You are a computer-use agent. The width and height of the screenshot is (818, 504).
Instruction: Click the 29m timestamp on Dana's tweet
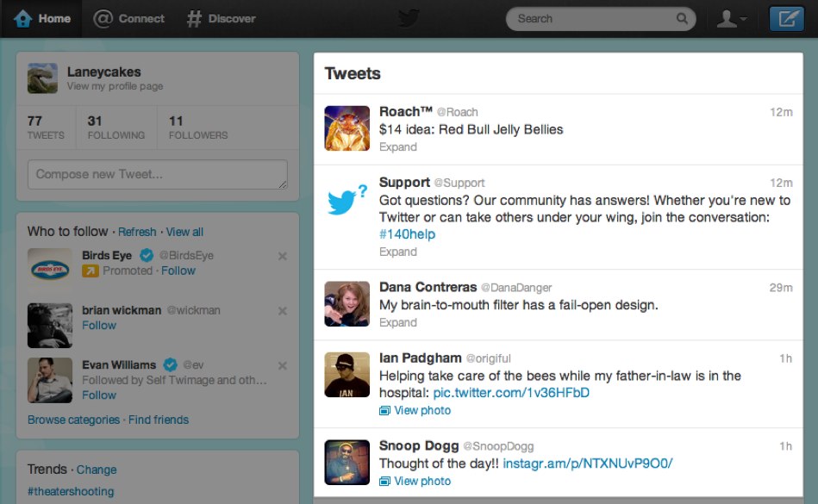[x=781, y=288]
